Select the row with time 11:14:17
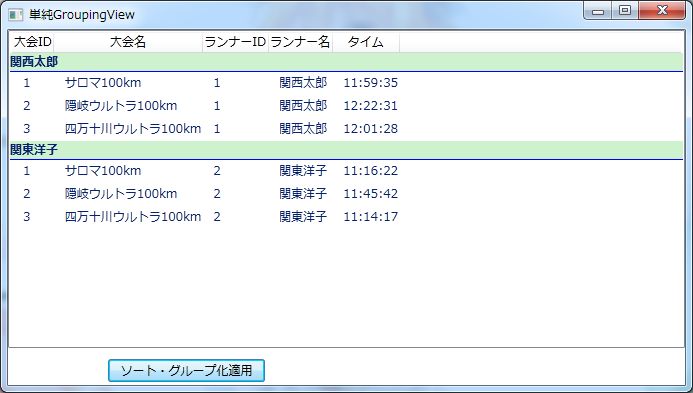This screenshot has height=393, width=693. [346, 217]
